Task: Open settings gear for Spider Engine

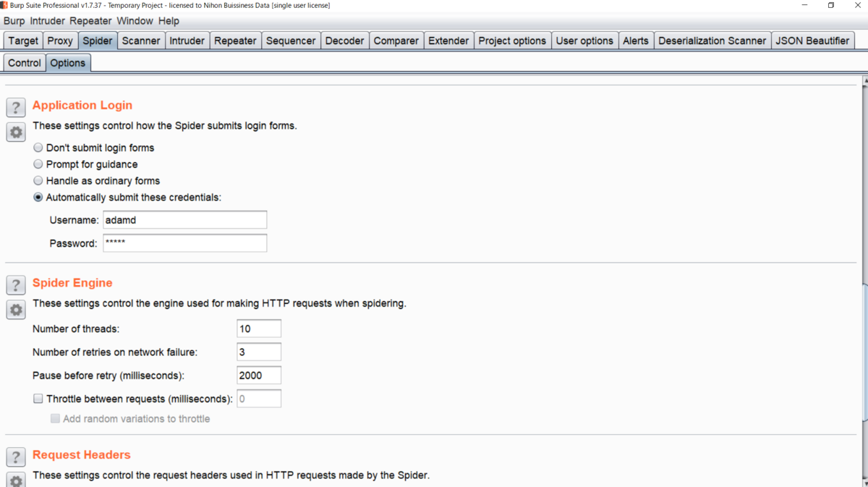Action: click(16, 310)
